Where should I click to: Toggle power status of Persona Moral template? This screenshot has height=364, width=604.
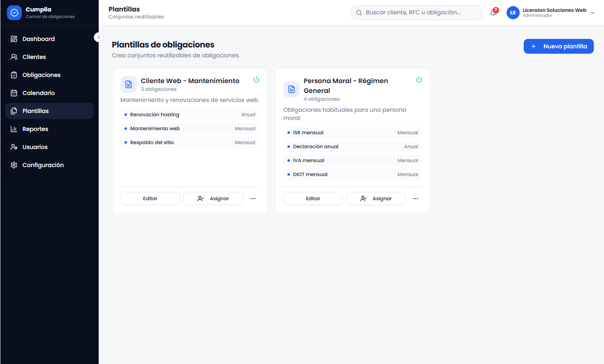pyautogui.click(x=419, y=79)
